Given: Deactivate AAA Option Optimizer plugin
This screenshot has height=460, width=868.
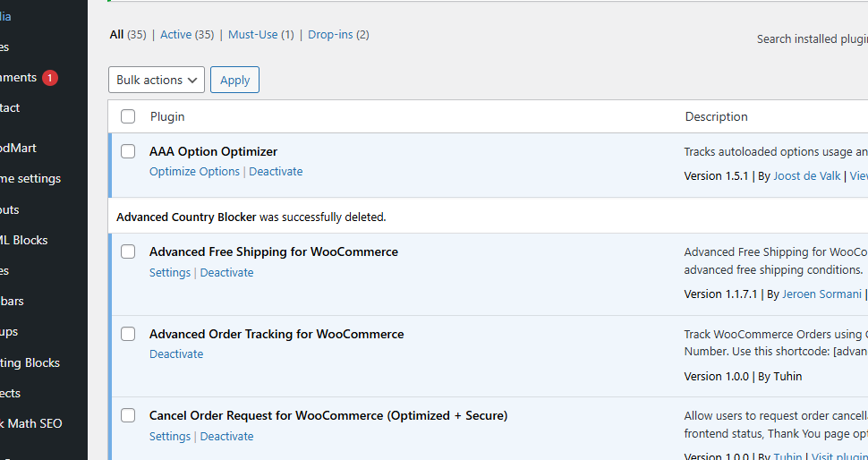Looking at the screenshot, I should click(x=276, y=172).
